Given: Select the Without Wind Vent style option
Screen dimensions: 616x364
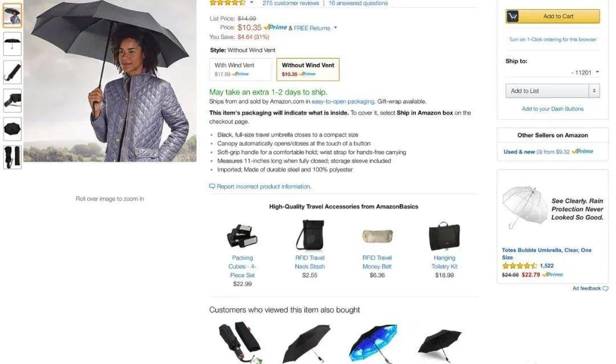Looking at the screenshot, I should tap(308, 69).
